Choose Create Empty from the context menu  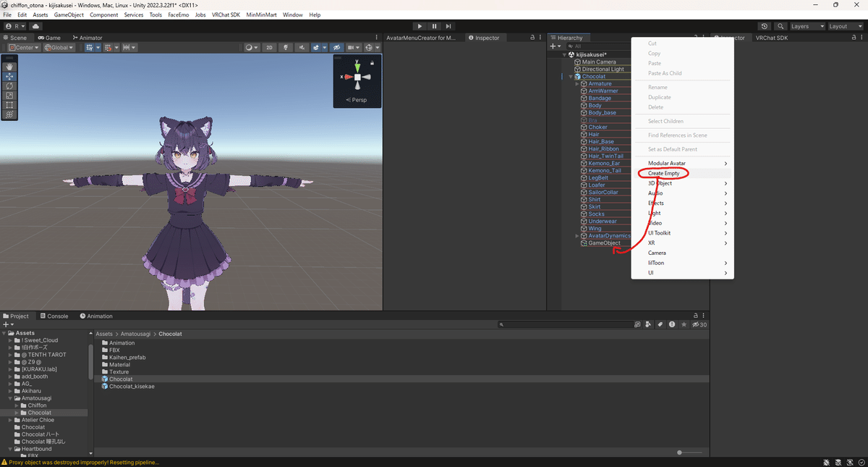pos(663,173)
